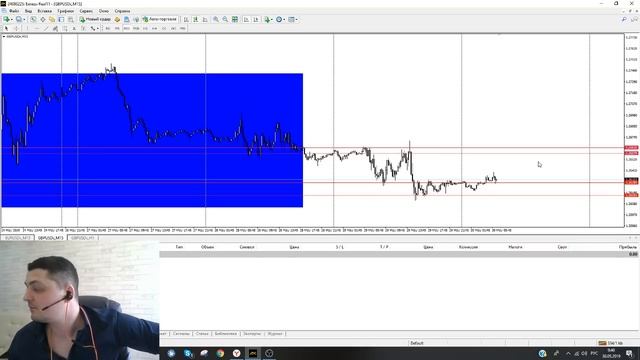Screen dimensions: 640x360
Task: Switch timeframe to M5
Action: [117, 28]
